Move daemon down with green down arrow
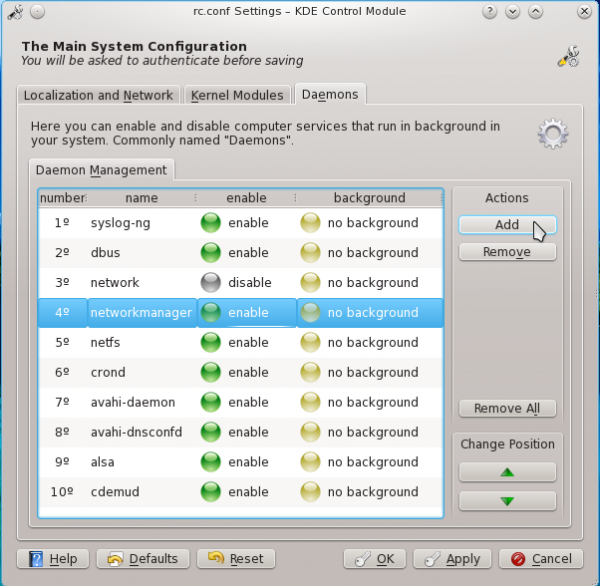The width and height of the screenshot is (600, 586). (507, 501)
